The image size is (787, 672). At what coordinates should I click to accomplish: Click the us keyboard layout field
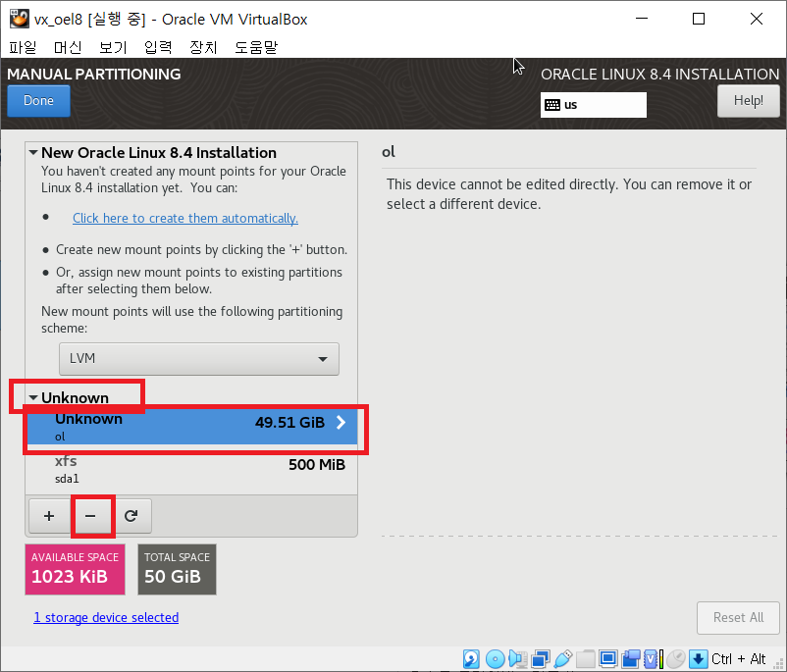click(x=594, y=105)
